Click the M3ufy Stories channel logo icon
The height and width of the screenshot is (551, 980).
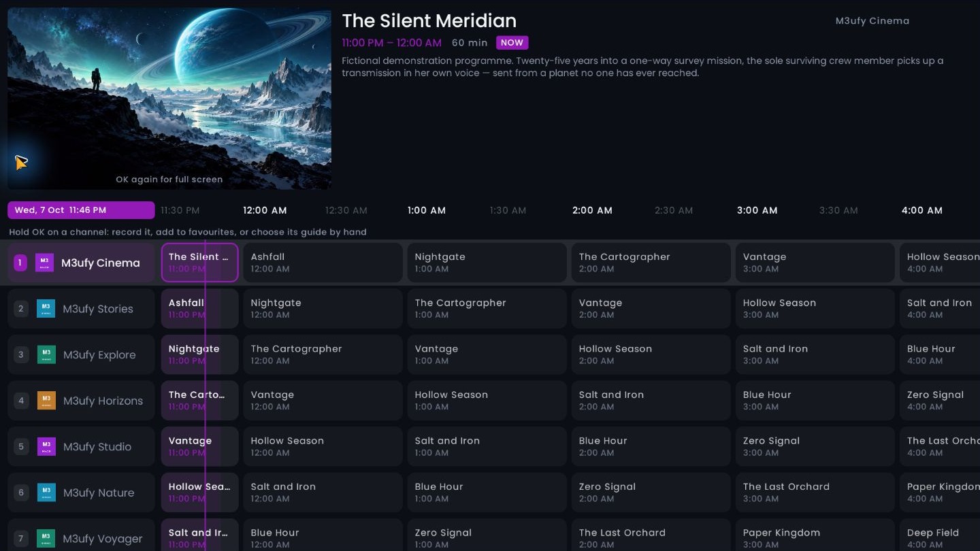[x=46, y=309]
